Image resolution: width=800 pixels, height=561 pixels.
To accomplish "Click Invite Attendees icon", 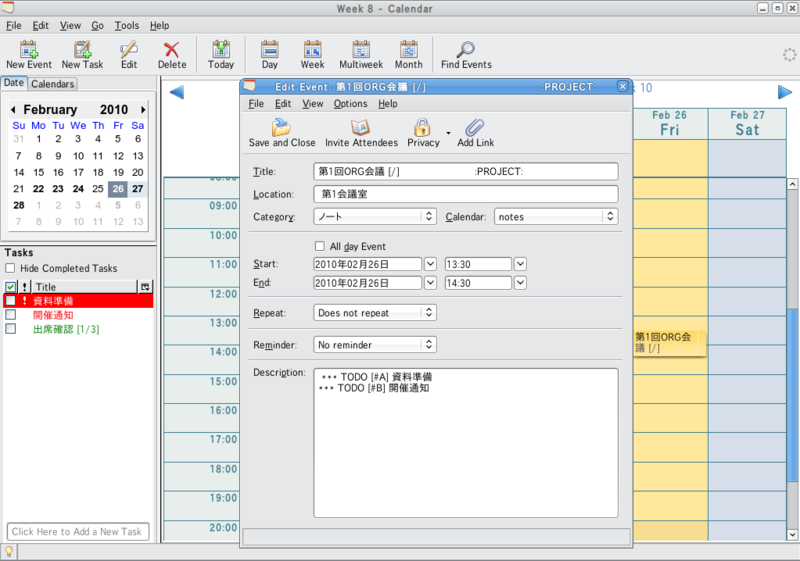I will point(360,128).
